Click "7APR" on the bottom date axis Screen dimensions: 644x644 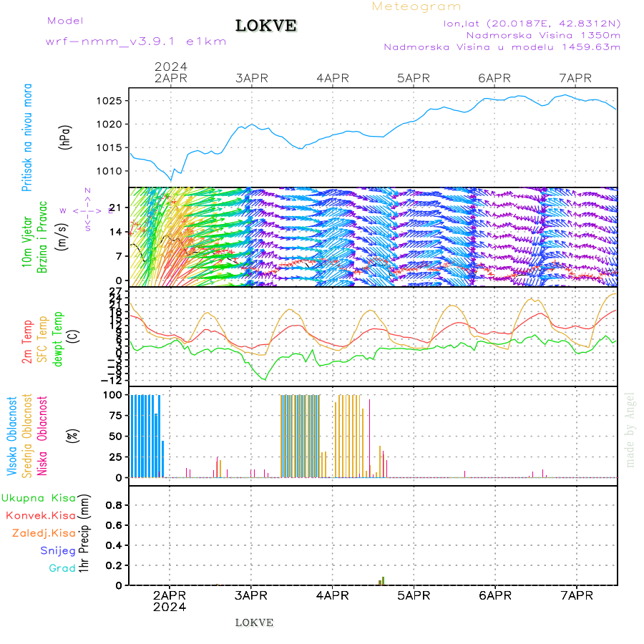pos(577,595)
